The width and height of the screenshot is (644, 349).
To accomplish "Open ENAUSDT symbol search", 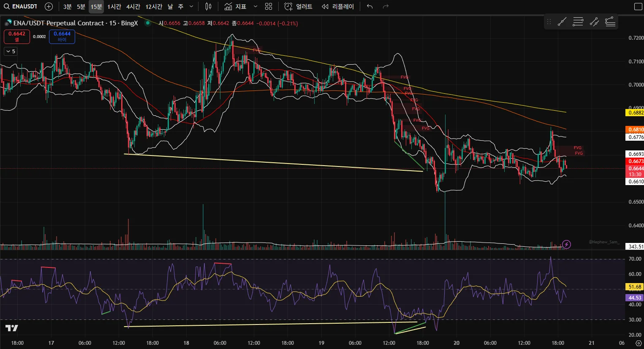I will click(21, 6).
